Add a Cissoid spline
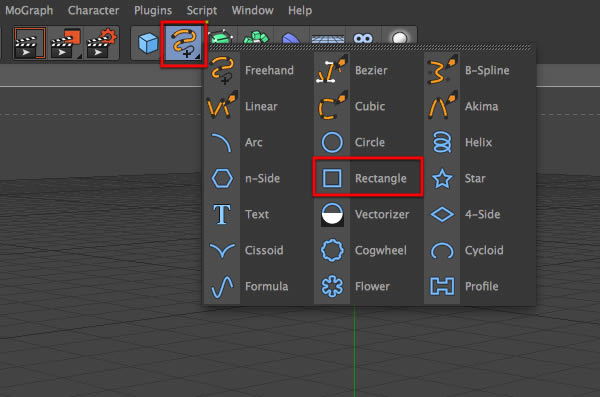Screen dimensions: 600x397 (x=258, y=250)
